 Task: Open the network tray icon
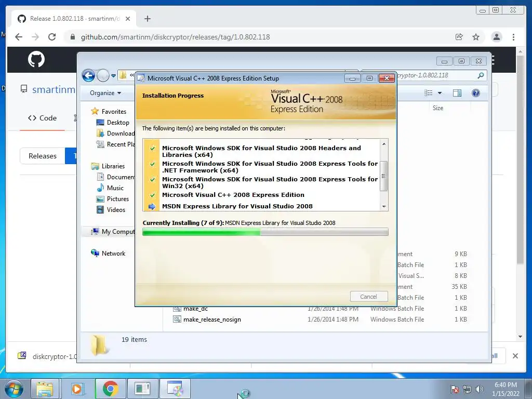(467, 390)
